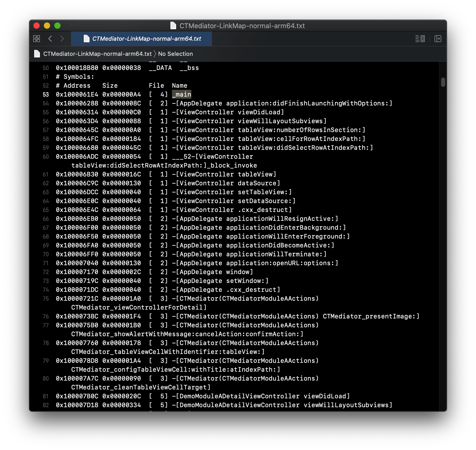Screen dimensions: 476x450
Task: Click the document icon in the title bar
Action: point(173,26)
